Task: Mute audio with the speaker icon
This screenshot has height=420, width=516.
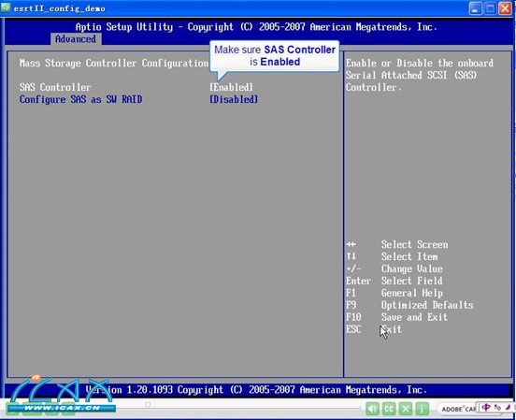Action: (x=372, y=409)
